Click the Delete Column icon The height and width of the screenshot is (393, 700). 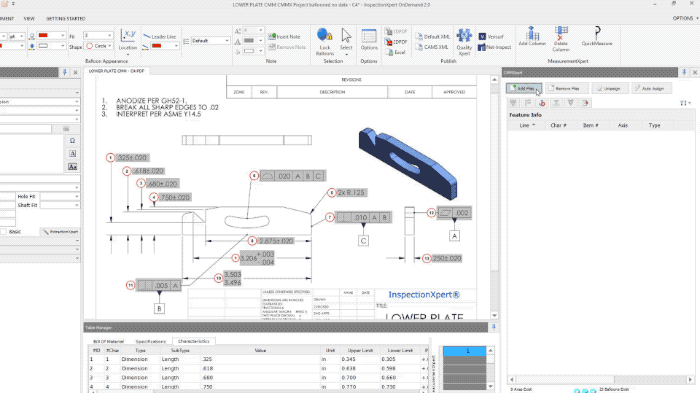561,33
